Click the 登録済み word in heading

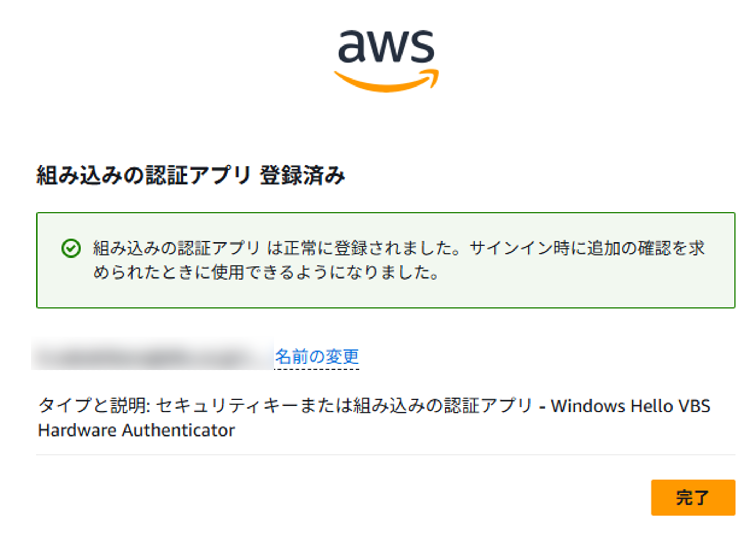[x=302, y=175]
